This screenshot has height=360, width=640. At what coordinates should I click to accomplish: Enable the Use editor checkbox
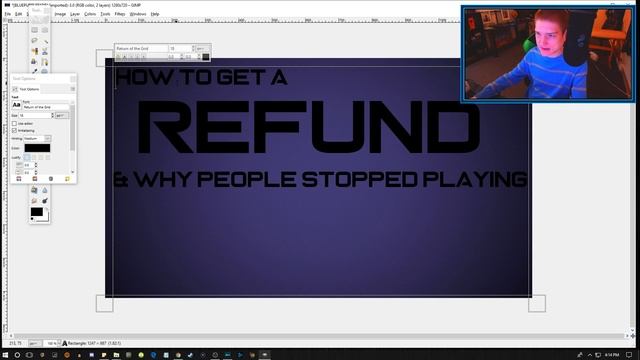coord(14,123)
